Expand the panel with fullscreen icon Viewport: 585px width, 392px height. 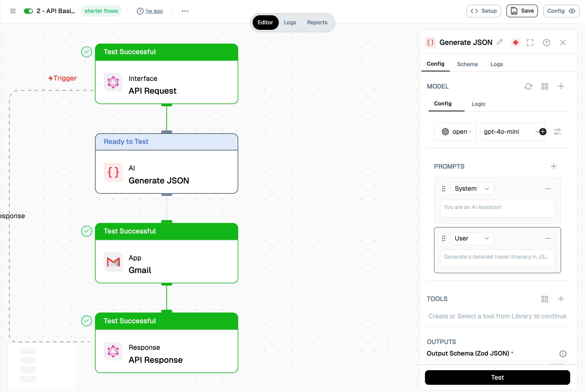[x=530, y=42]
